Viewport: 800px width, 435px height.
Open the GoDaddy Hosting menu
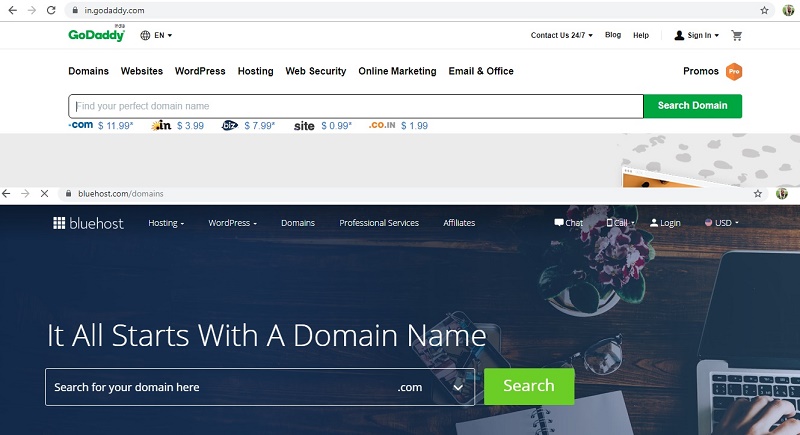(256, 71)
